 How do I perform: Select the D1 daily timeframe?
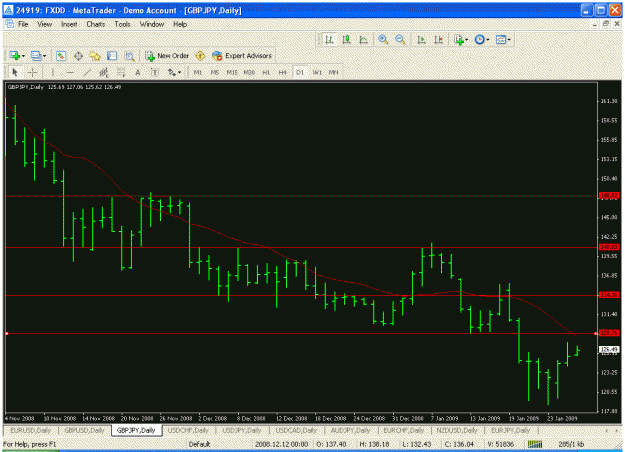coord(300,73)
